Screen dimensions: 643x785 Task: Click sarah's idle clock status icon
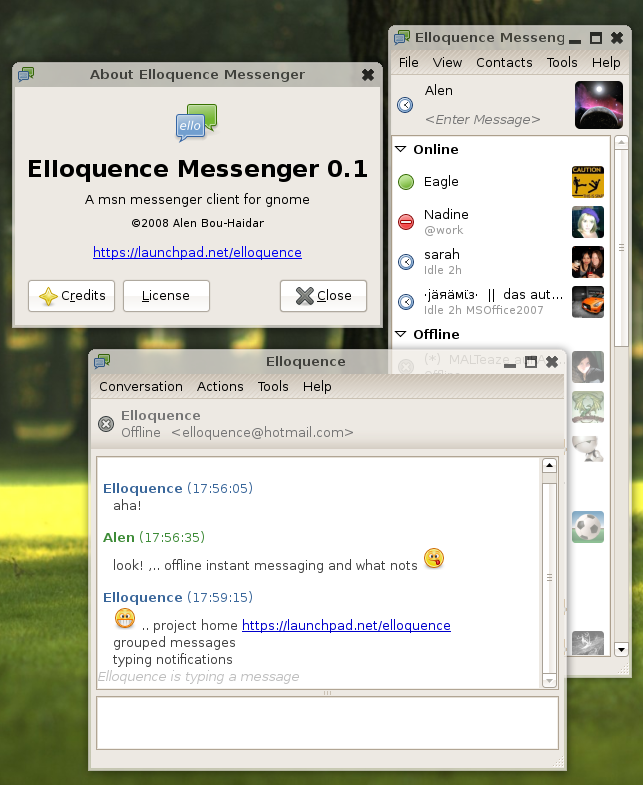pos(406,262)
